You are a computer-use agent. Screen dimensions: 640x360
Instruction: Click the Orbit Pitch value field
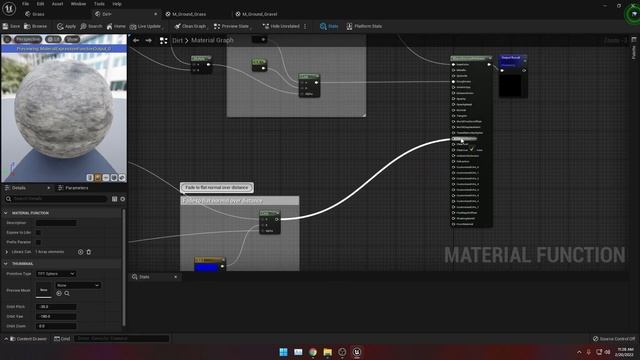[56, 307]
